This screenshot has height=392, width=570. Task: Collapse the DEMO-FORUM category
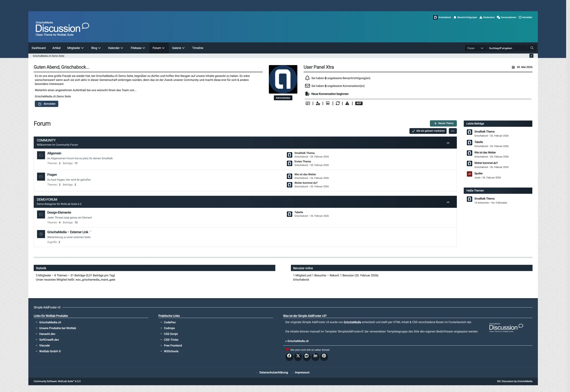(x=448, y=202)
